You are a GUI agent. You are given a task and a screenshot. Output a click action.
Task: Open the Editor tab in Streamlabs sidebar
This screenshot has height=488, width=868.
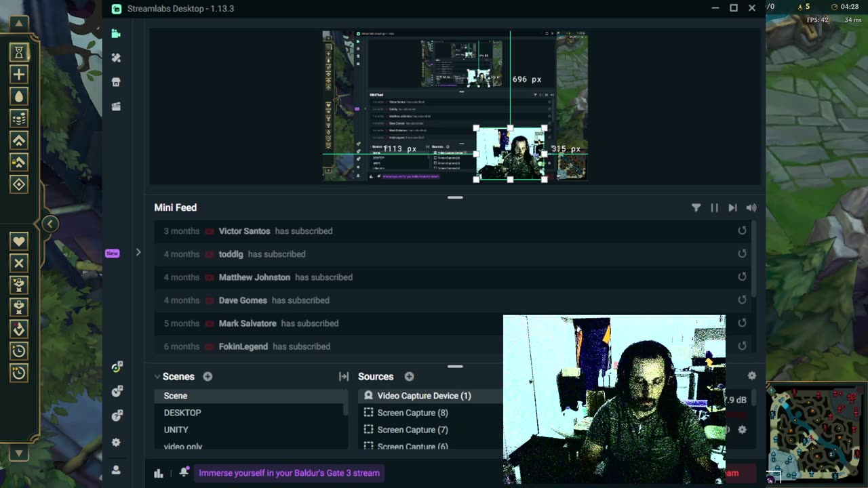[x=116, y=33]
